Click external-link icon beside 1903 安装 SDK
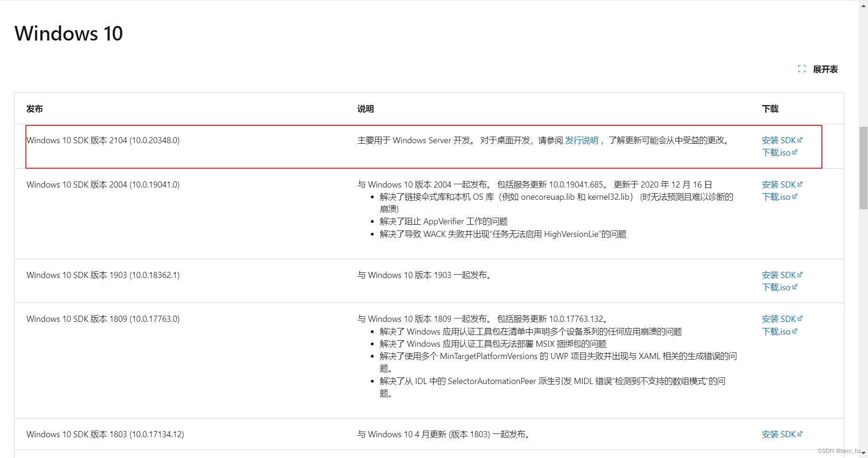Screen dimensions: 868x458 tap(800, 274)
